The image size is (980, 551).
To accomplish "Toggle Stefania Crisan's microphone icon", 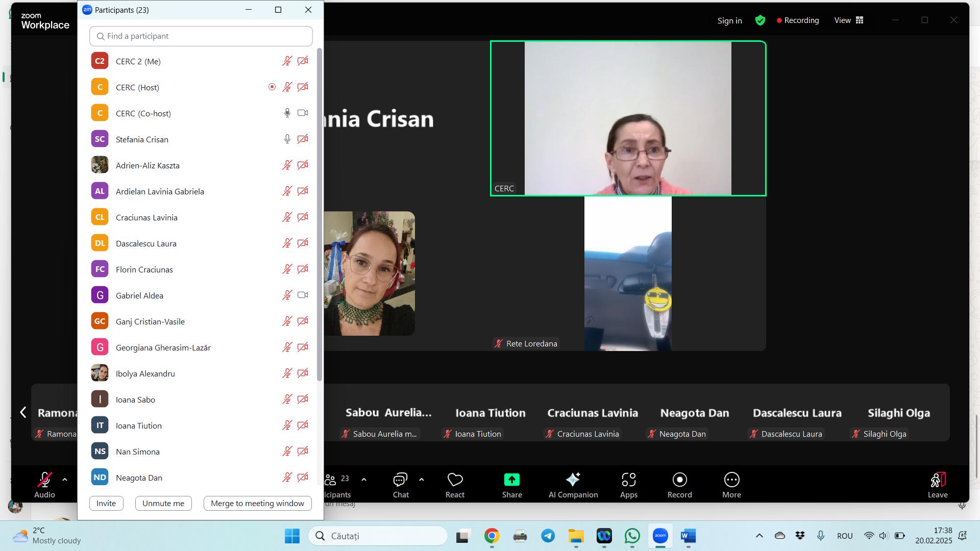I will pyautogui.click(x=287, y=139).
